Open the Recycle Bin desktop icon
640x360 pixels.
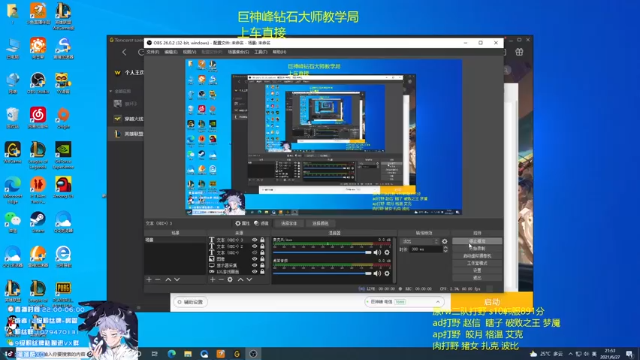(x=13, y=118)
